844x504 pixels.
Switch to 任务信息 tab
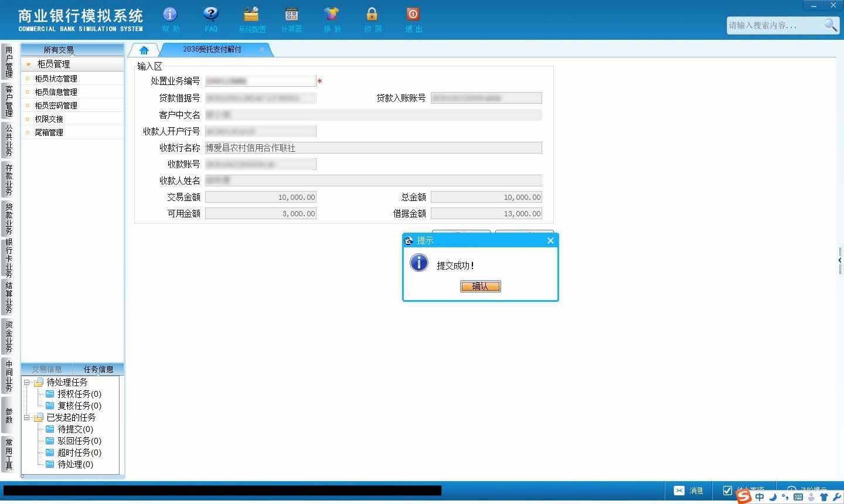[98, 369]
